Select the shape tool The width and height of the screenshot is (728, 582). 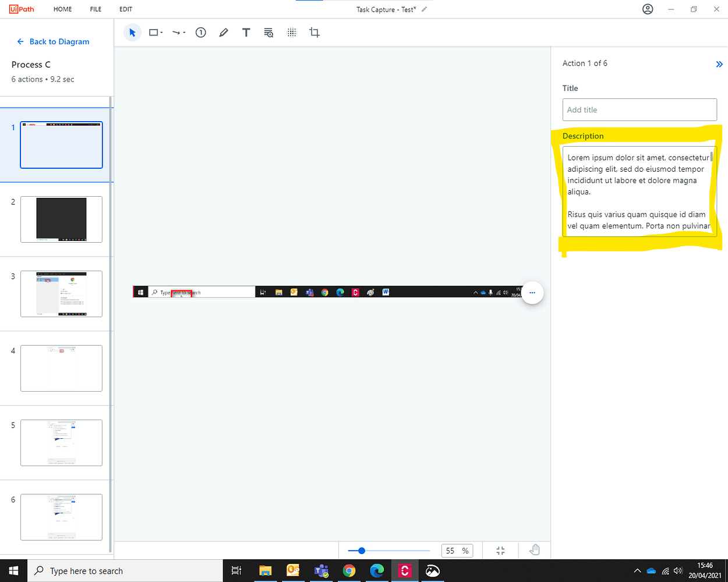pos(153,33)
